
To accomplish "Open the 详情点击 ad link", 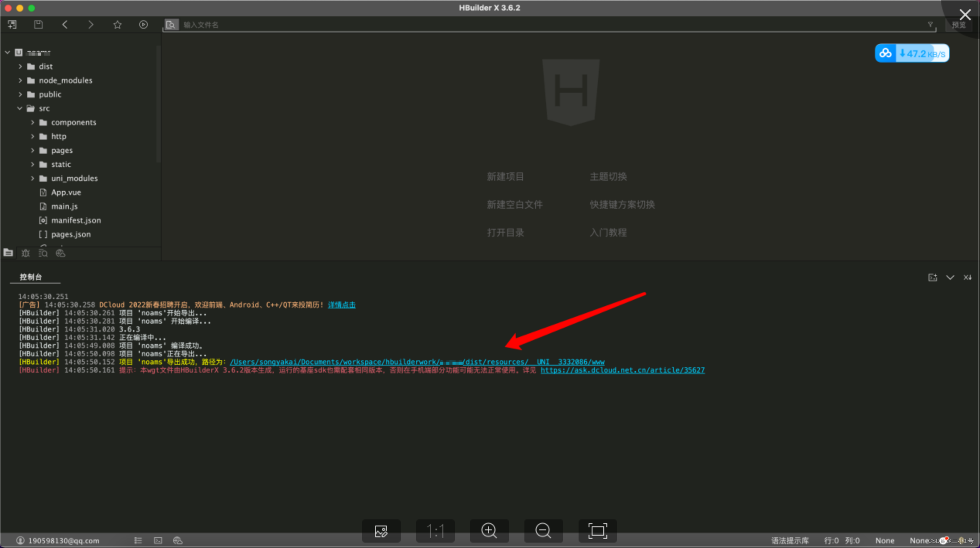I will pyautogui.click(x=341, y=305).
